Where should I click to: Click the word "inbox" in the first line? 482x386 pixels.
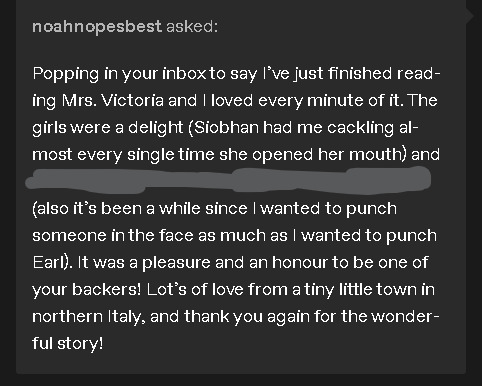pos(184,74)
